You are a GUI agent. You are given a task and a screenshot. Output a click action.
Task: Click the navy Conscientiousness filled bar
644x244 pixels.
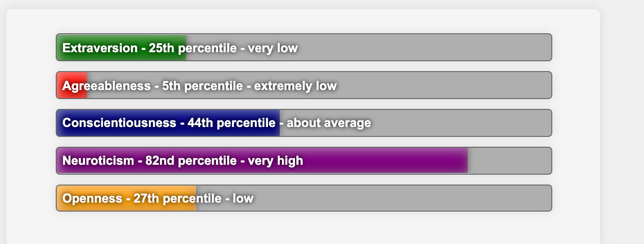[168, 123]
